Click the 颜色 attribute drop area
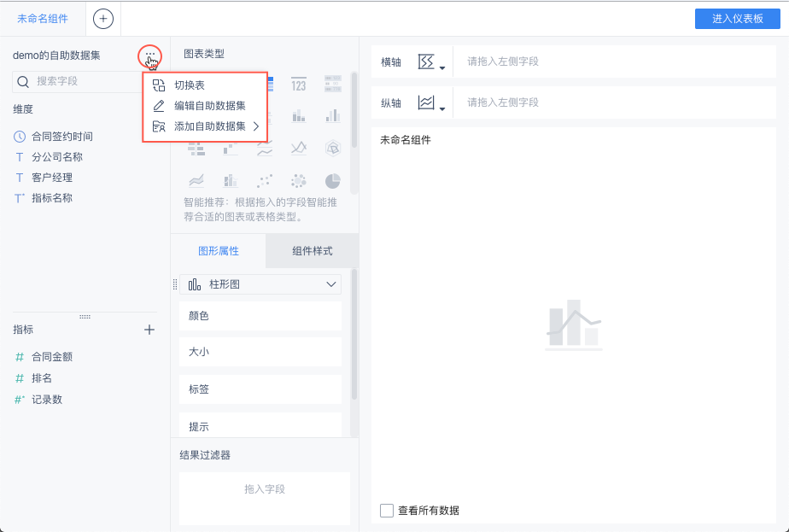 pos(260,316)
